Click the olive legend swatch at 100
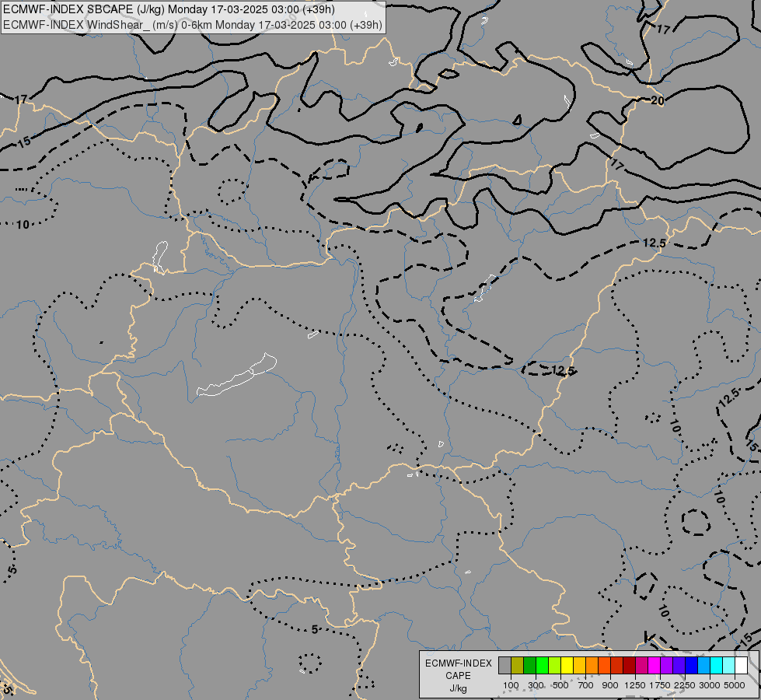This screenshot has height=700, width=761. click(x=517, y=666)
